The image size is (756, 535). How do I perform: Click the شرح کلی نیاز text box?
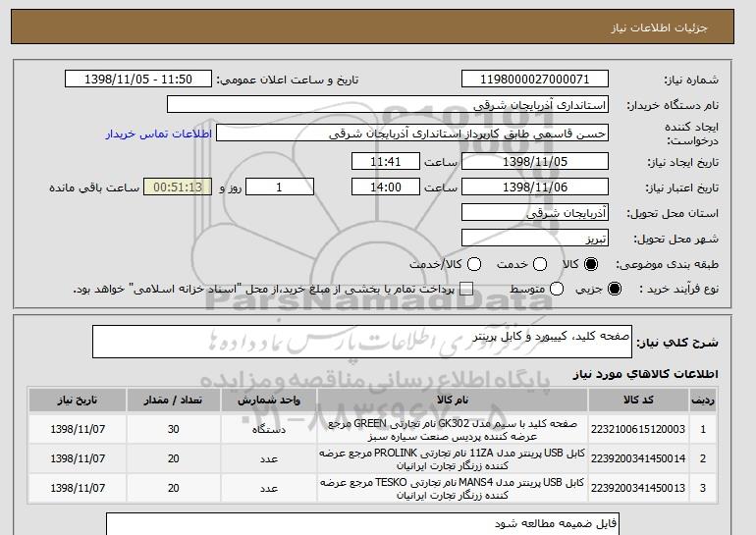[x=362, y=342]
